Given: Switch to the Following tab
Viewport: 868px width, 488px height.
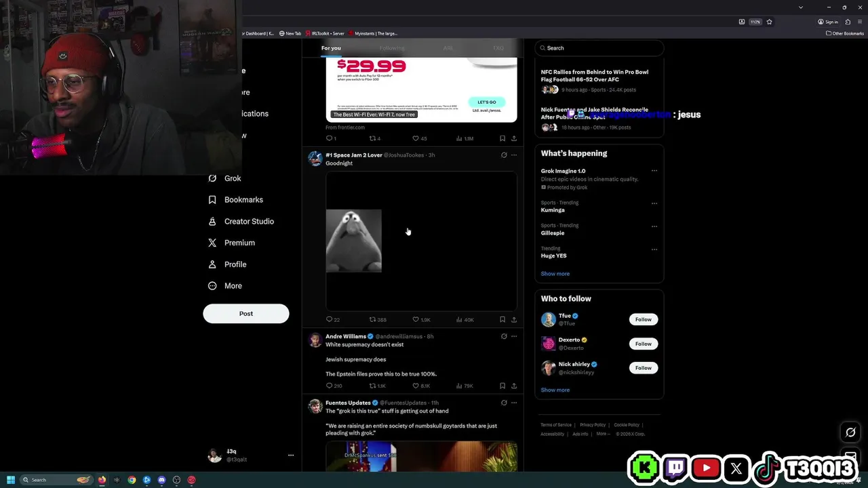Looking at the screenshot, I should point(392,48).
